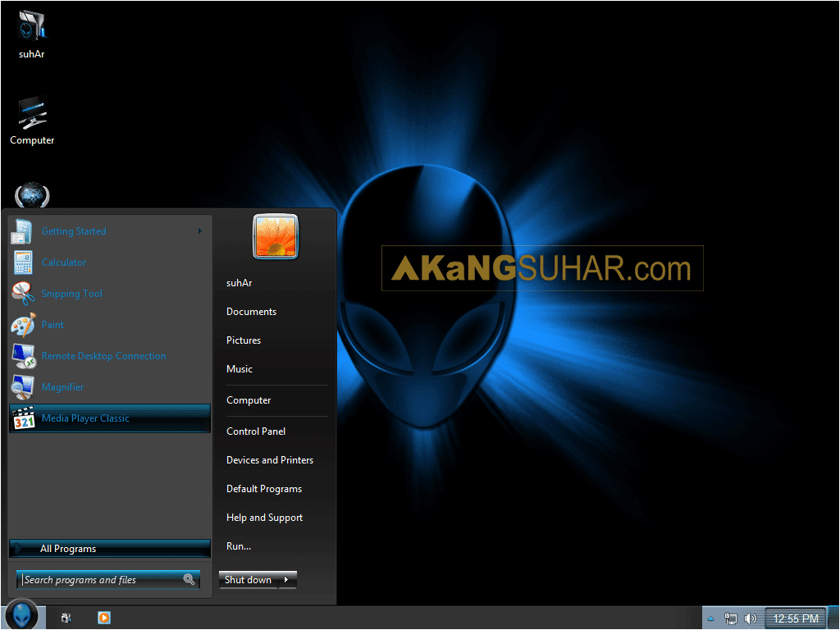Open Documents from Start menu
840x630 pixels.
coord(251,312)
